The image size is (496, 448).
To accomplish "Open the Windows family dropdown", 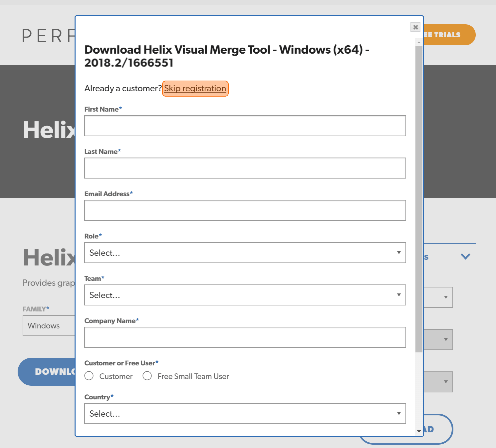I will pyautogui.click(x=49, y=326).
